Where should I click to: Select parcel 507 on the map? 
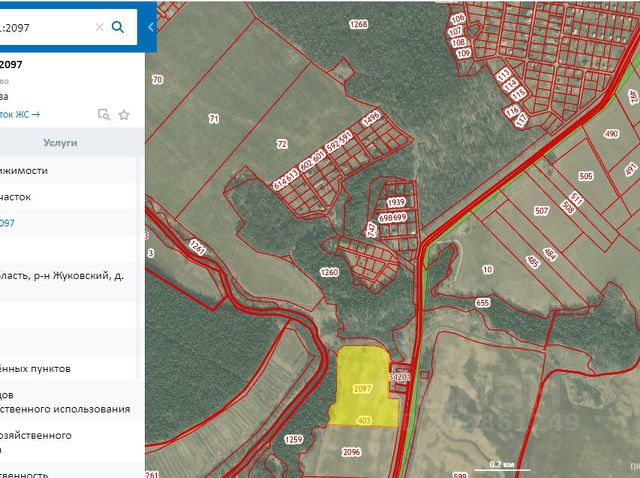click(x=541, y=211)
